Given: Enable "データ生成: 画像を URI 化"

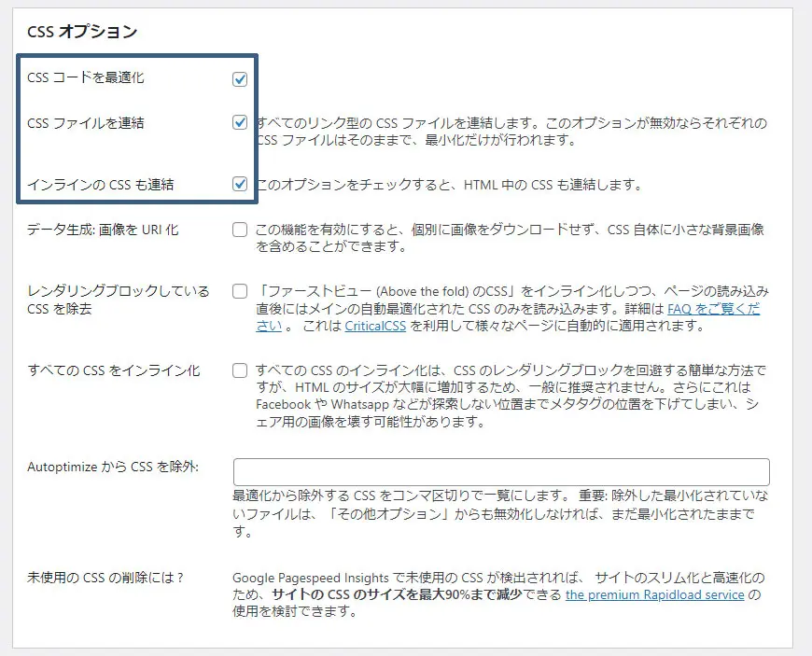Looking at the screenshot, I should (x=240, y=230).
